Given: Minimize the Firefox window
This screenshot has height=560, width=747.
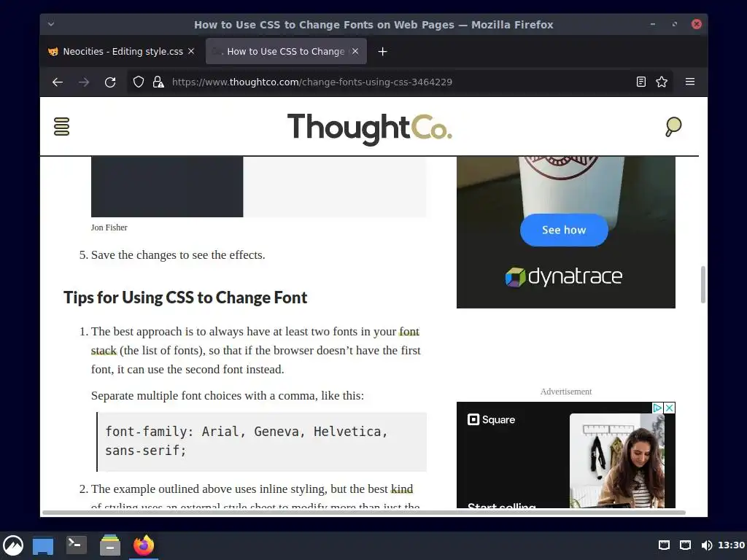Looking at the screenshot, I should click(653, 24).
